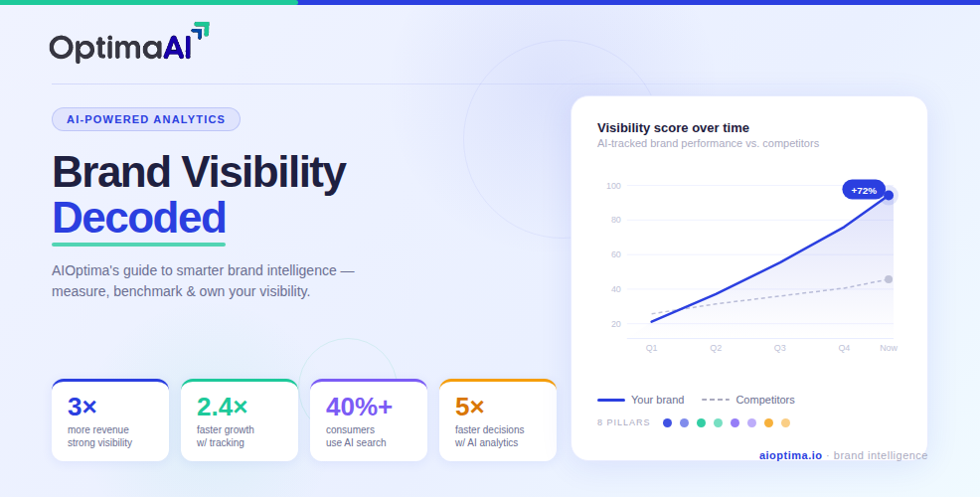This screenshot has width=980, height=497.
Task: Click the first dark blue pillar dot
Action: pyautogui.click(x=668, y=423)
